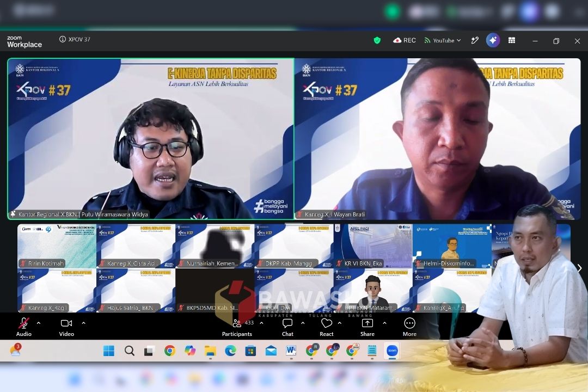
Task: Open Microsoft Copilot from the taskbar
Action: click(x=190, y=351)
